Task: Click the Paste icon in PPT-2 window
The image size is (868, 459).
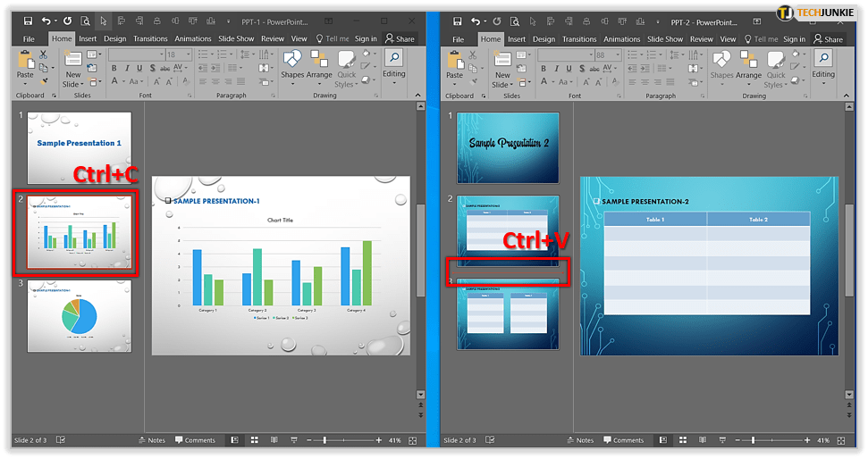Action: tap(454, 64)
